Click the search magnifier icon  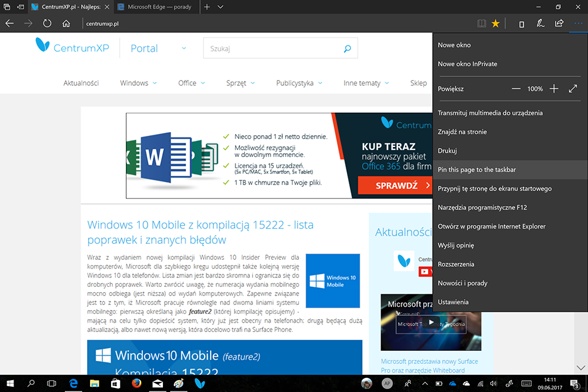point(348,48)
